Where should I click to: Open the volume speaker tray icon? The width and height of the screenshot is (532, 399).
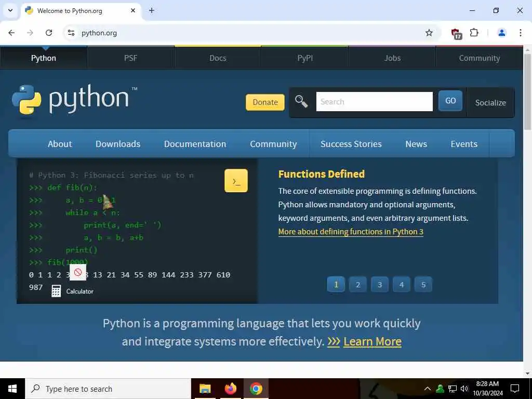[x=464, y=389]
